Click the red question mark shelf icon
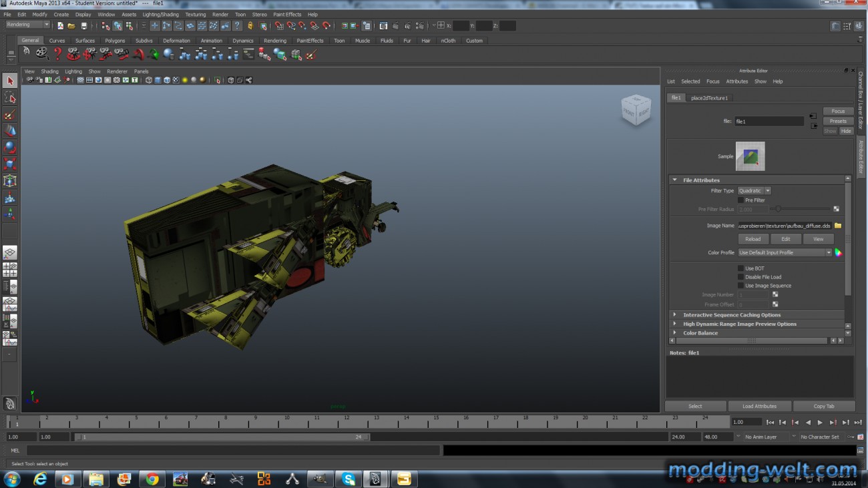868x488 pixels. point(57,53)
